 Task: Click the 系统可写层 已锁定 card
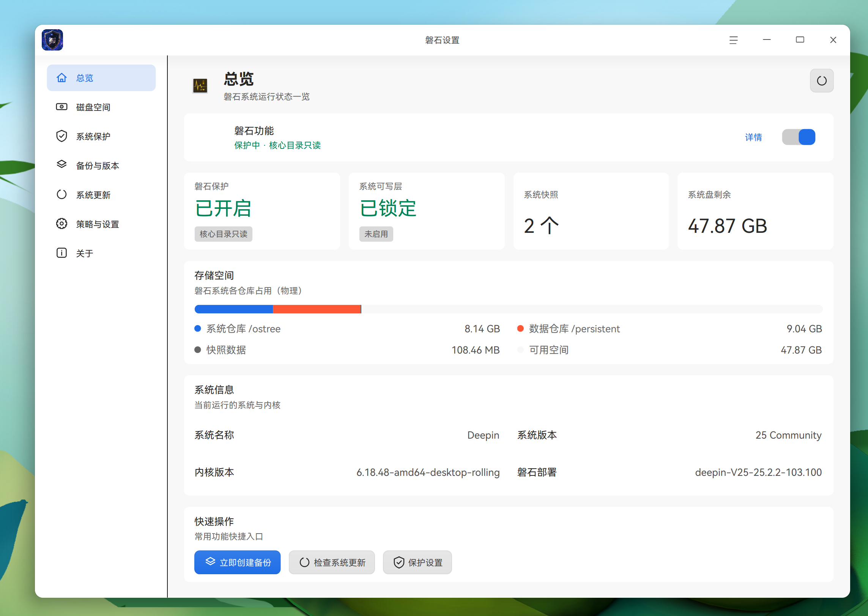coord(427,211)
